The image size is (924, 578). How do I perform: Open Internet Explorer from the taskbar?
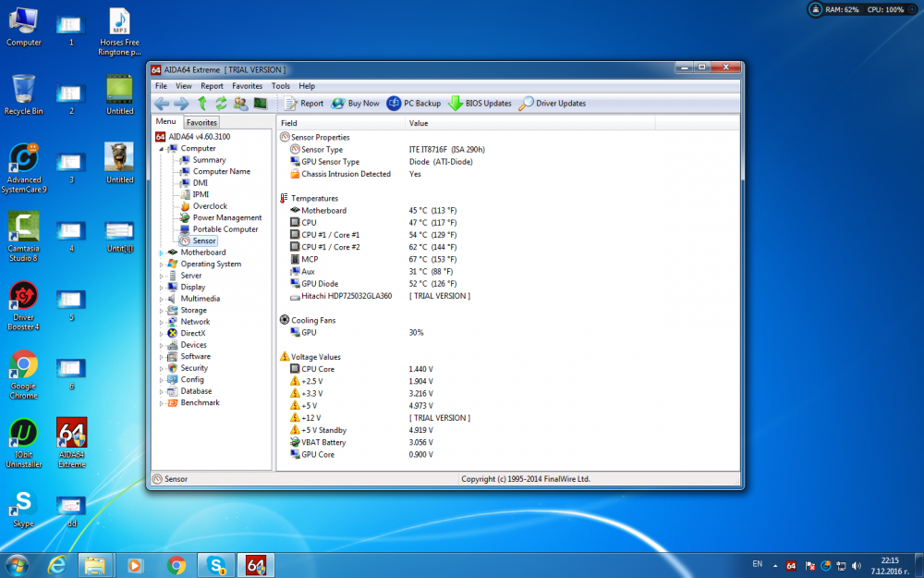tap(57, 566)
